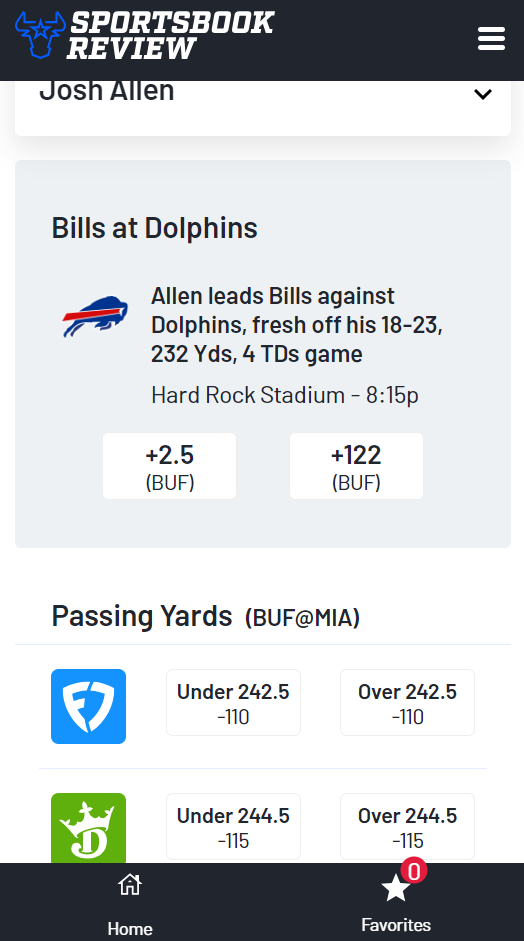Select the +2.5 (BUF) spread box
This screenshot has width=524, height=941.
click(x=169, y=466)
